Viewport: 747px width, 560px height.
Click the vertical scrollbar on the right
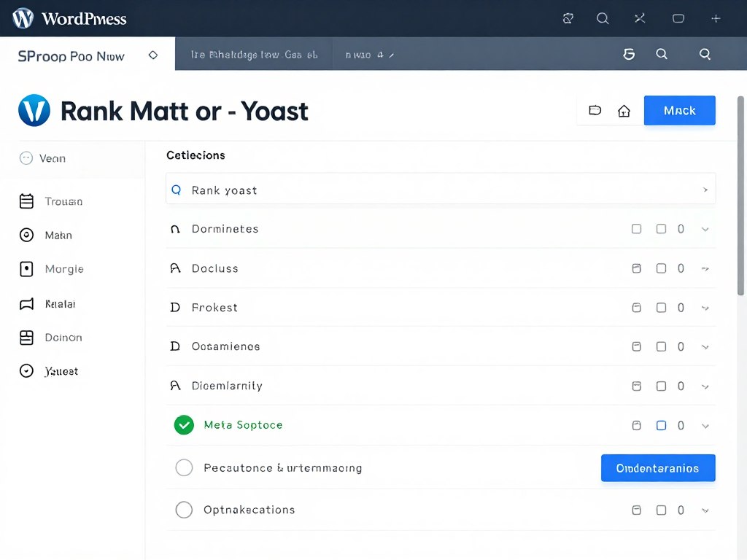pyautogui.click(x=740, y=195)
